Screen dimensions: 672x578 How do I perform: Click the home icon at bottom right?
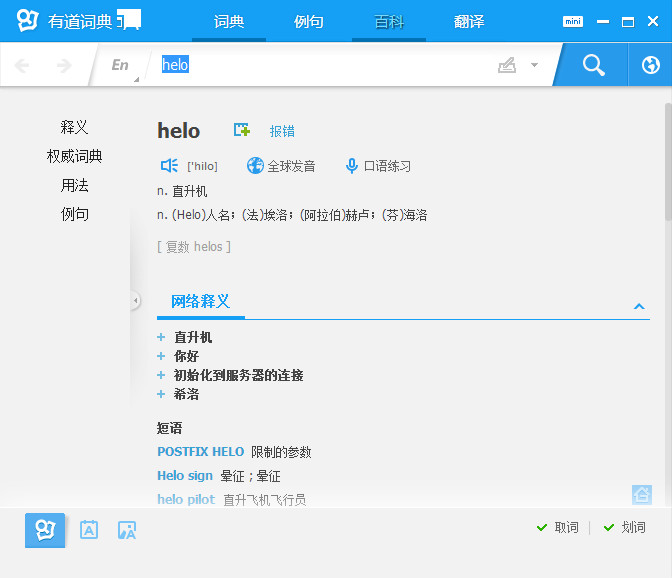click(641, 494)
